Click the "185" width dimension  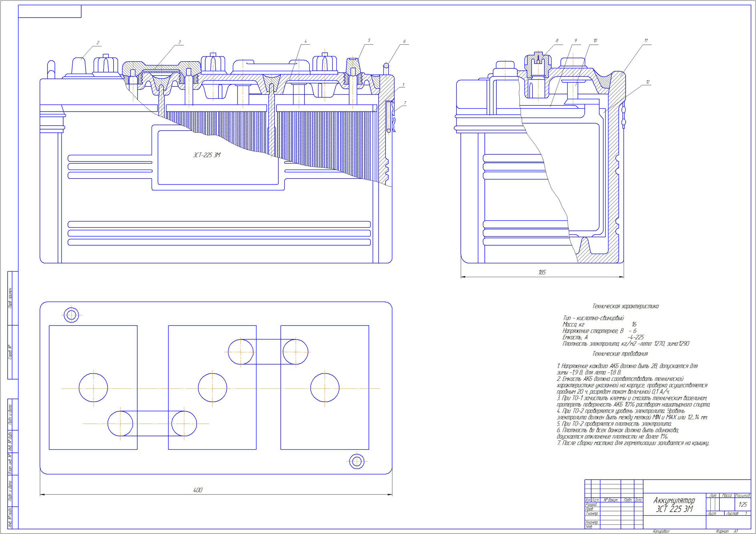(x=542, y=272)
